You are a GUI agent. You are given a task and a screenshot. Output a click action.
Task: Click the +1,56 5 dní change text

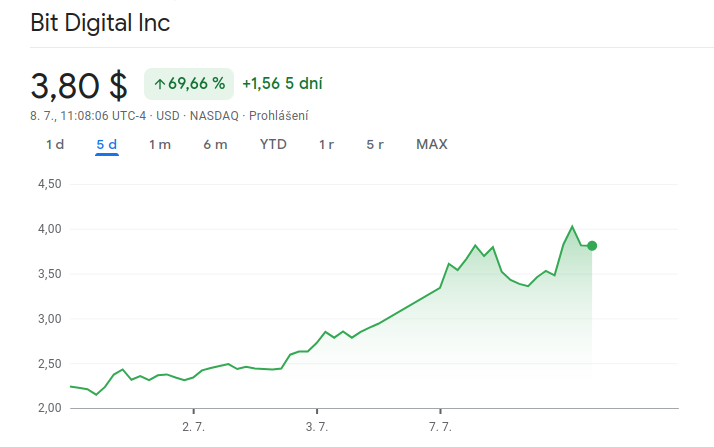pyautogui.click(x=282, y=84)
